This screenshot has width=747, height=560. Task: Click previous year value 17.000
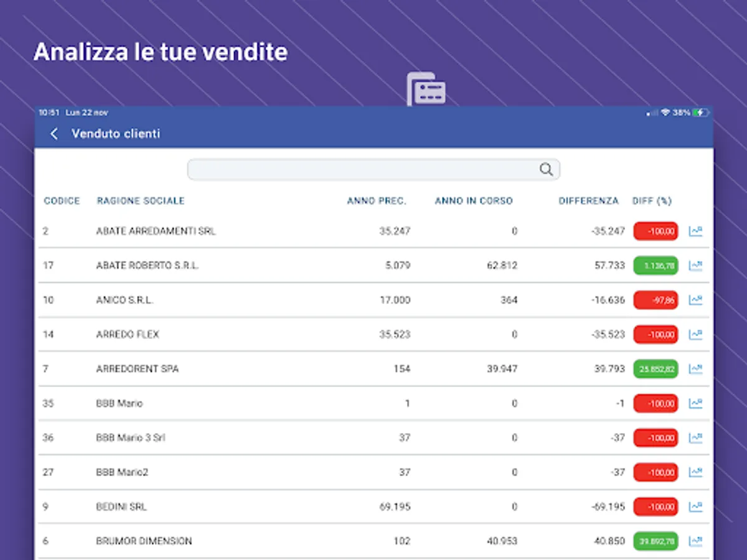(x=395, y=300)
